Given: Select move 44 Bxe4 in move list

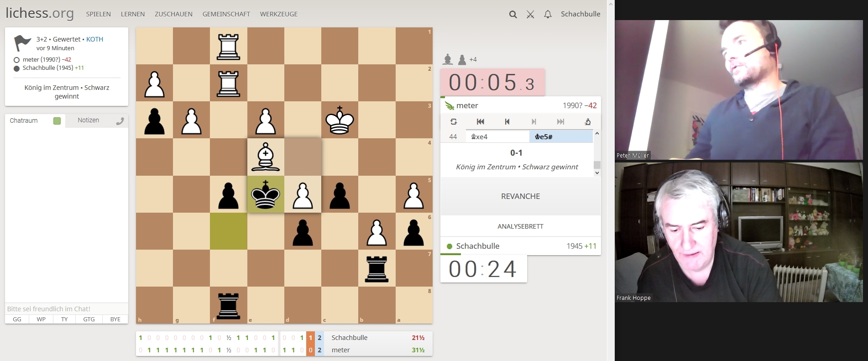Looking at the screenshot, I should point(497,137).
